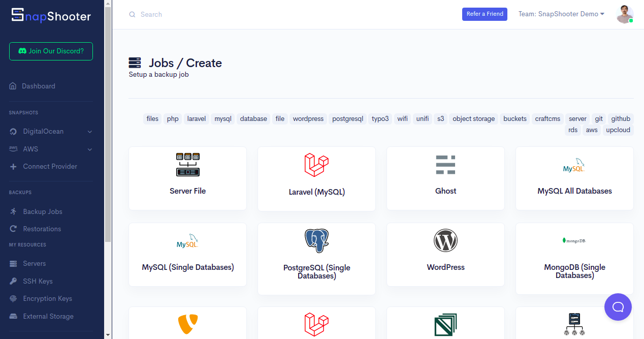This screenshot has width=644, height=339.
Task: Click the External Storage drive icon
Action: click(x=13, y=316)
